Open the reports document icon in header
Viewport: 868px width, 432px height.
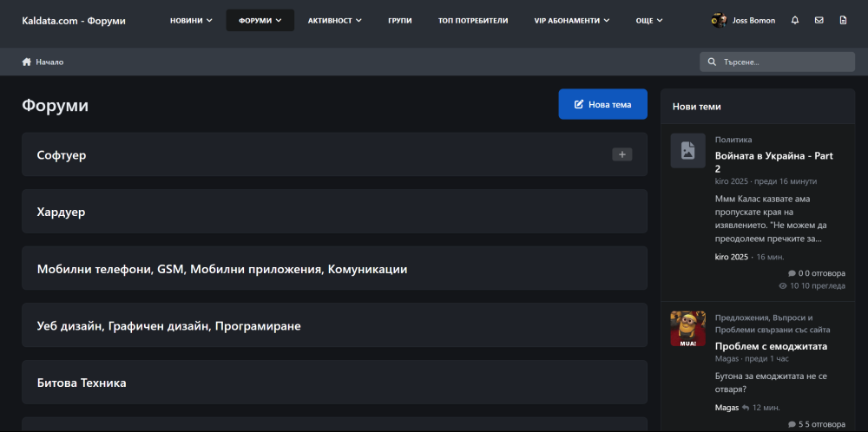click(x=843, y=21)
